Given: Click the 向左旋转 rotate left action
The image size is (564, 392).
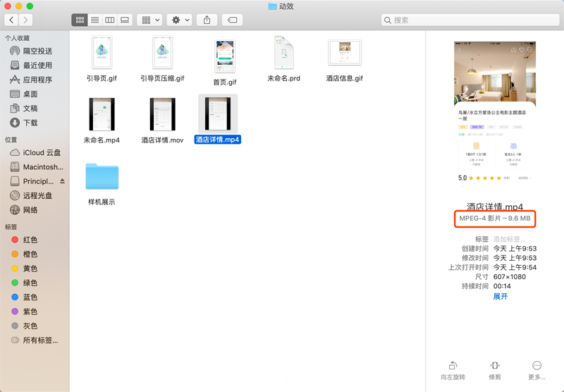Looking at the screenshot, I should tap(453, 371).
